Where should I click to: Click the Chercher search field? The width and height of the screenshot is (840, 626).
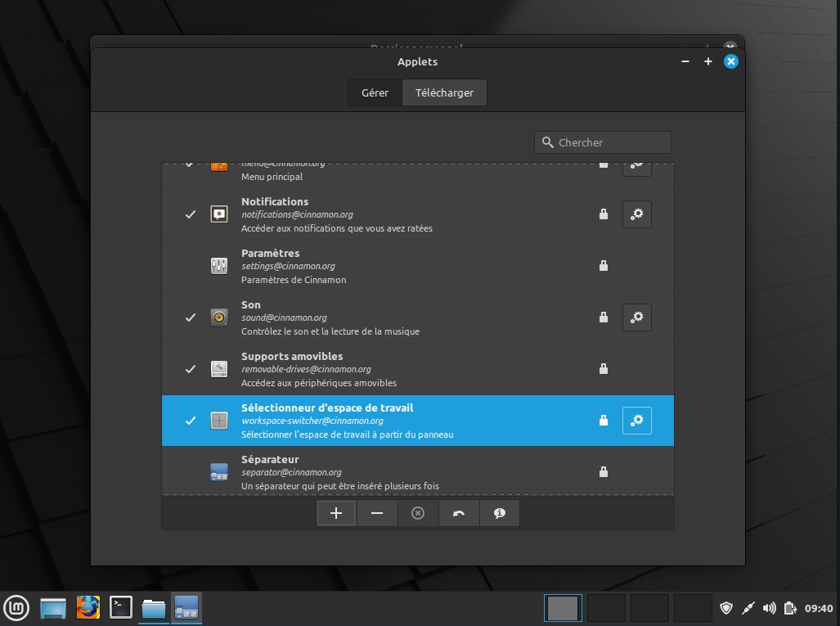click(x=611, y=142)
